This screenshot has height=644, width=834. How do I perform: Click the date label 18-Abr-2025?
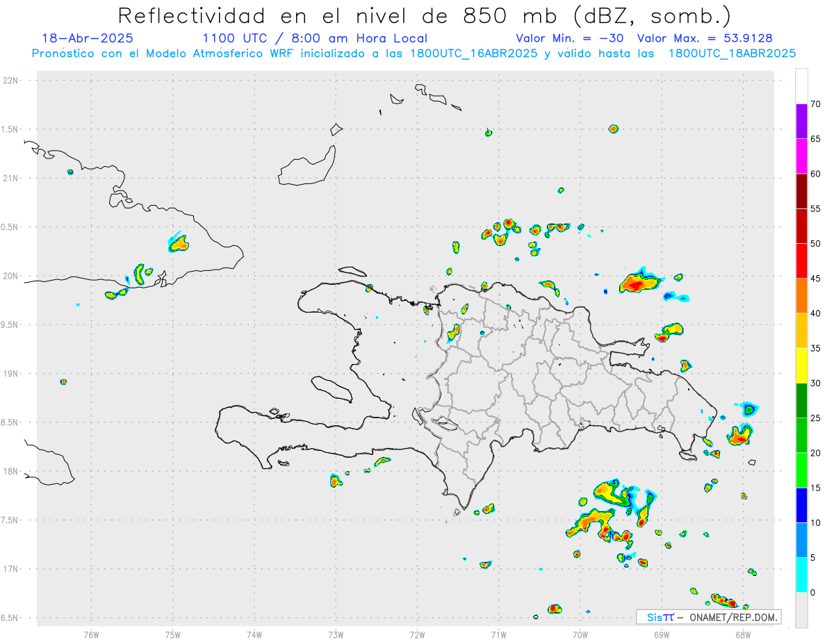pyautogui.click(x=88, y=38)
